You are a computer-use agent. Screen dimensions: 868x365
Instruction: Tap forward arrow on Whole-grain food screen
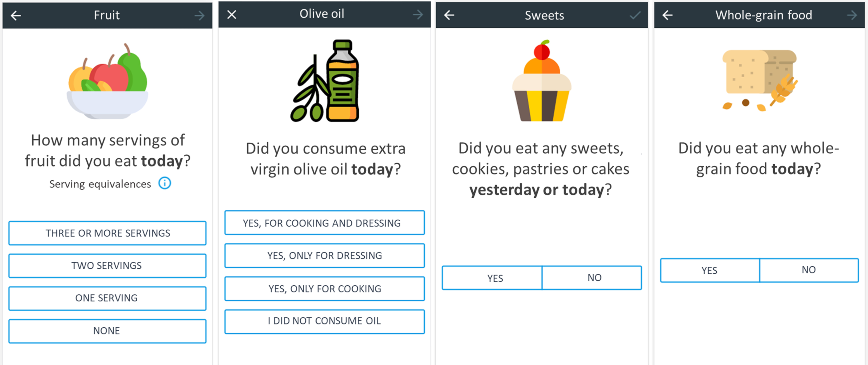click(852, 15)
